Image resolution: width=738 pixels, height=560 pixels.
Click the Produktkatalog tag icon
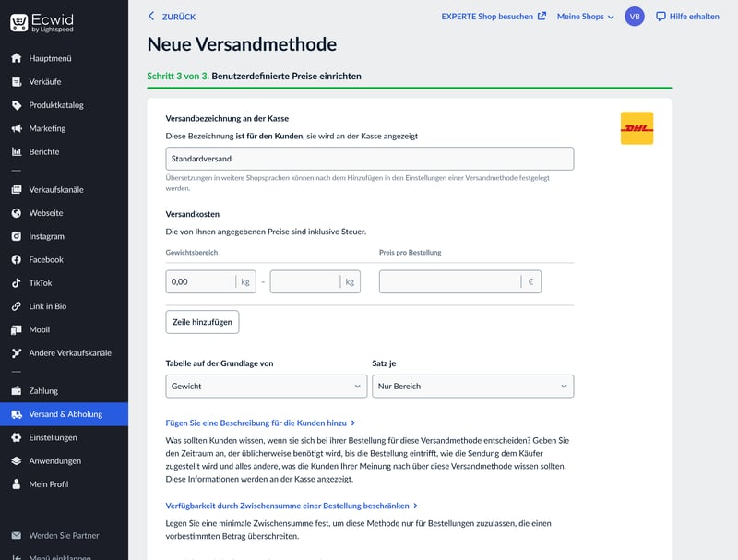[17, 105]
